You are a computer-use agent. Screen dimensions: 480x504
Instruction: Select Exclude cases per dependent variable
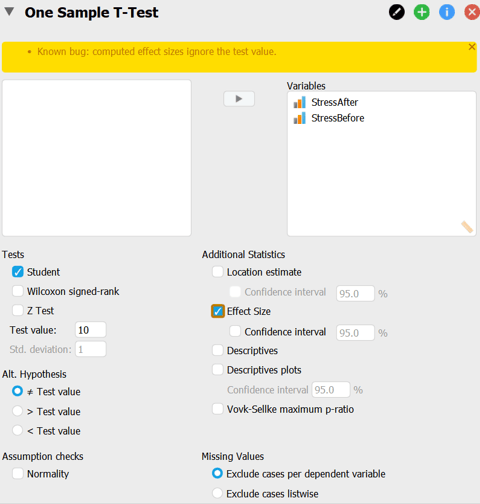(x=217, y=473)
